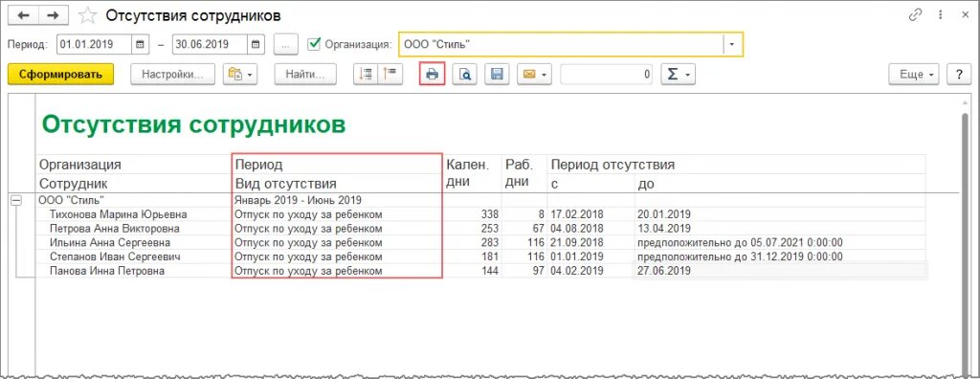Viewport: 980px width, 379px height.
Task: Open the Еще menu
Action: 914,75
